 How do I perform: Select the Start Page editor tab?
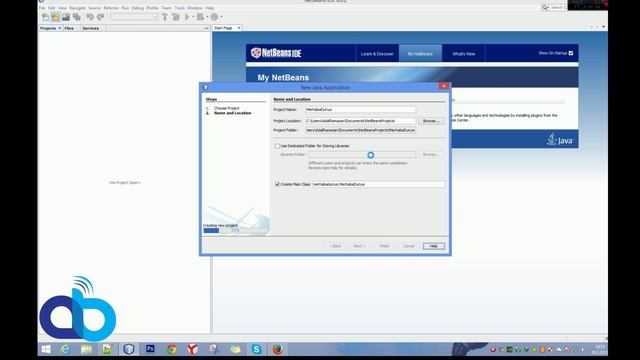[x=224, y=28]
